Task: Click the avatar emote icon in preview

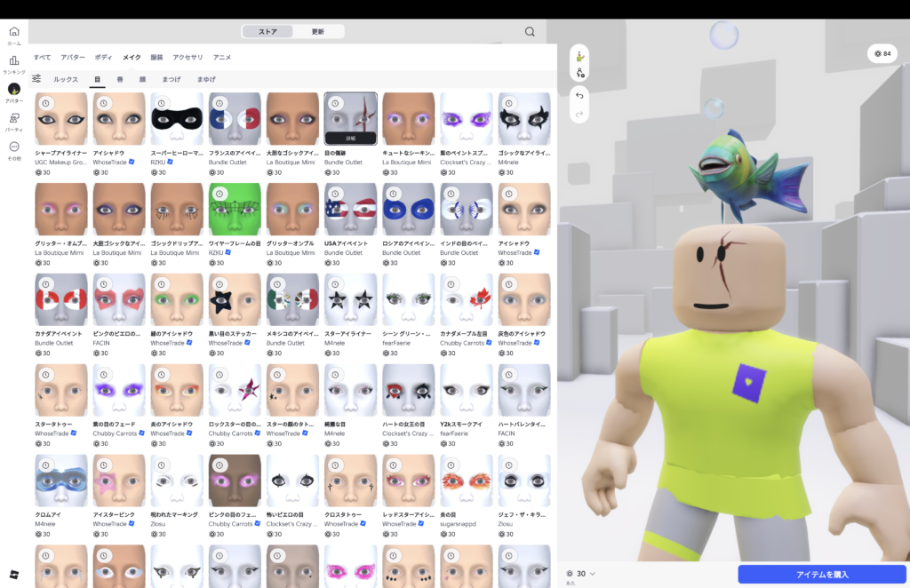Action: [579, 56]
